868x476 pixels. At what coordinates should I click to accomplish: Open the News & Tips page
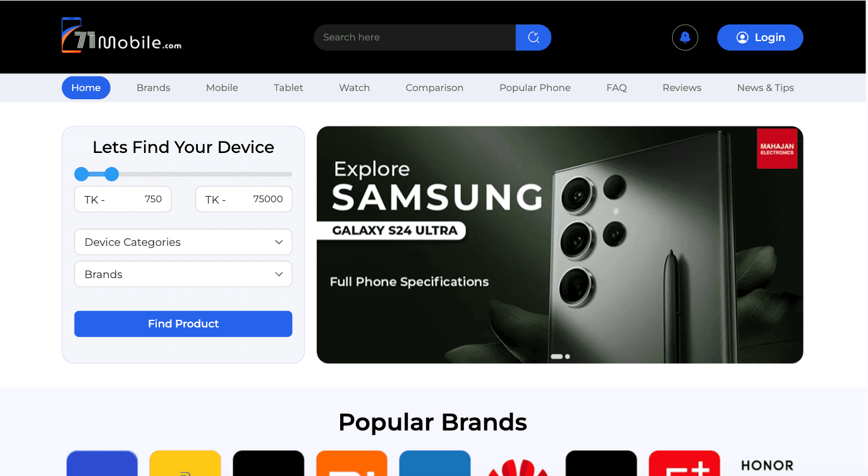(x=765, y=88)
